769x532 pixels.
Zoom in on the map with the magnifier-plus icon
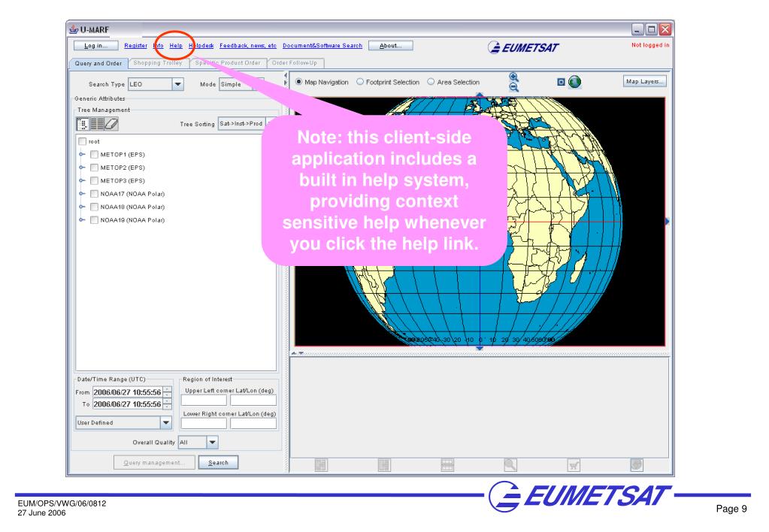tap(513, 77)
